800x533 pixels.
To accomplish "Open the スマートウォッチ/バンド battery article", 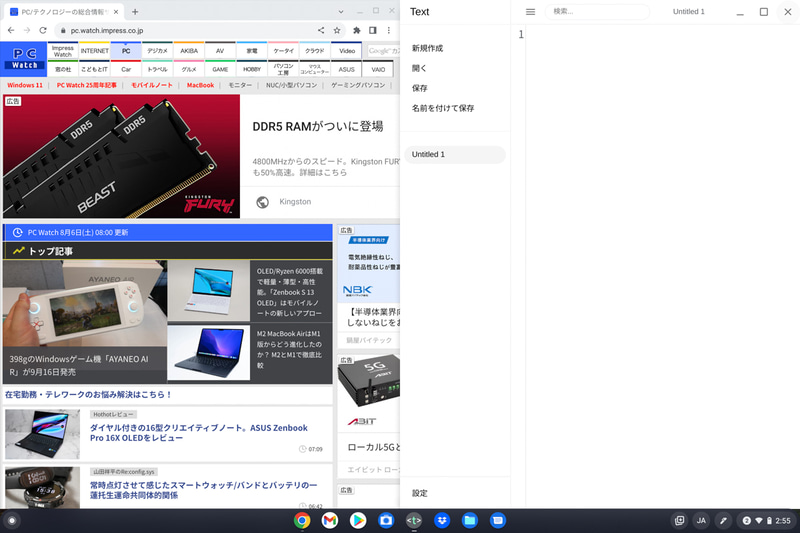I will (204, 490).
